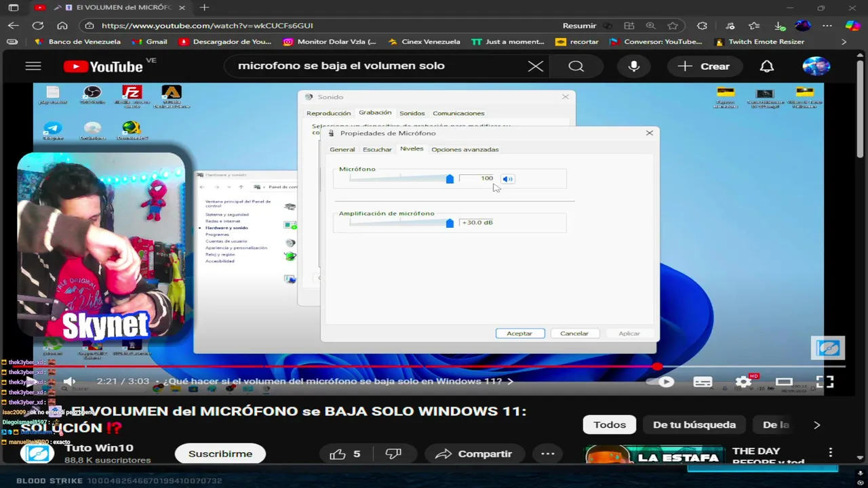
Task: Open Twitch Emote Resizer bookmark
Action: click(x=759, y=41)
